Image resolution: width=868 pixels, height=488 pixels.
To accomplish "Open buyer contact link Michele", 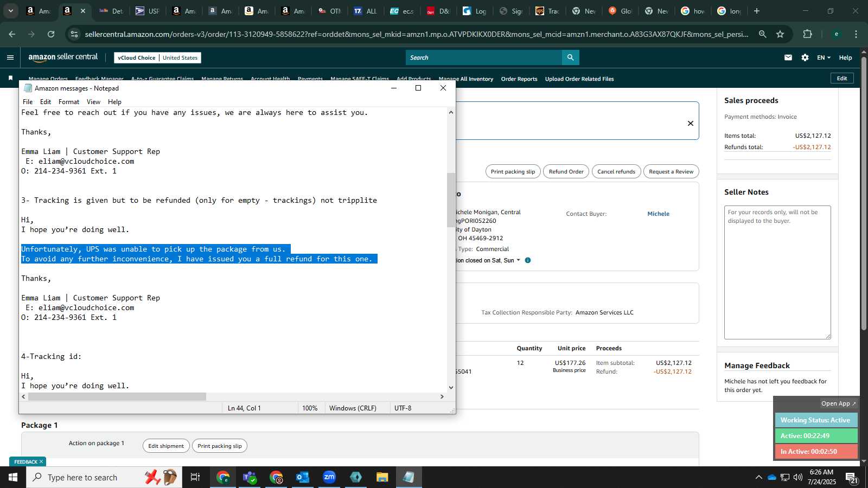I will (658, 214).
